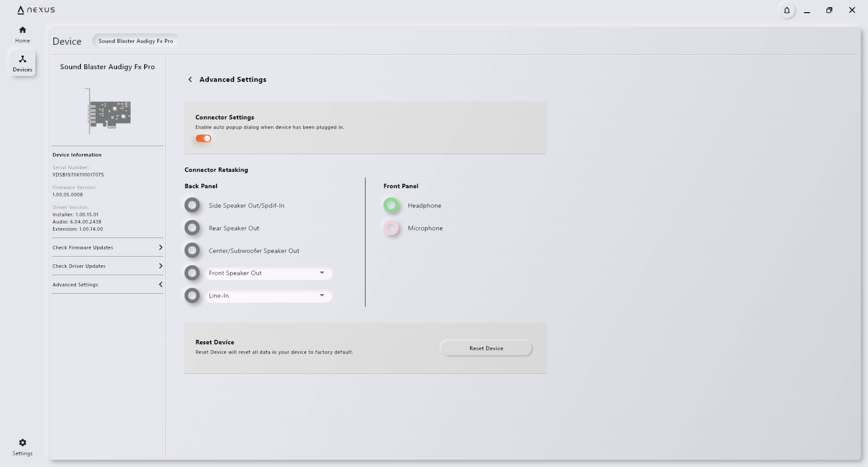Viewport: 868px width, 467px height.
Task: Click the Reset Device button
Action: (x=486, y=348)
